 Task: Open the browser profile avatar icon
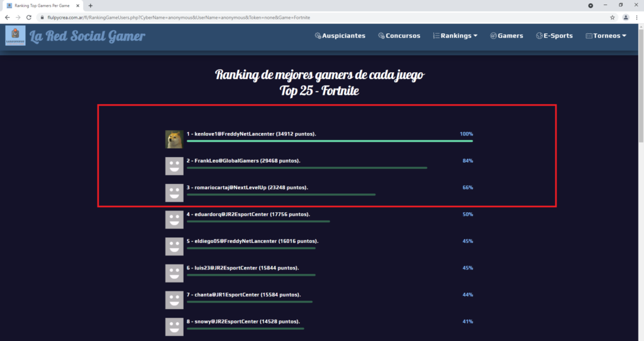(x=626, y=17)
